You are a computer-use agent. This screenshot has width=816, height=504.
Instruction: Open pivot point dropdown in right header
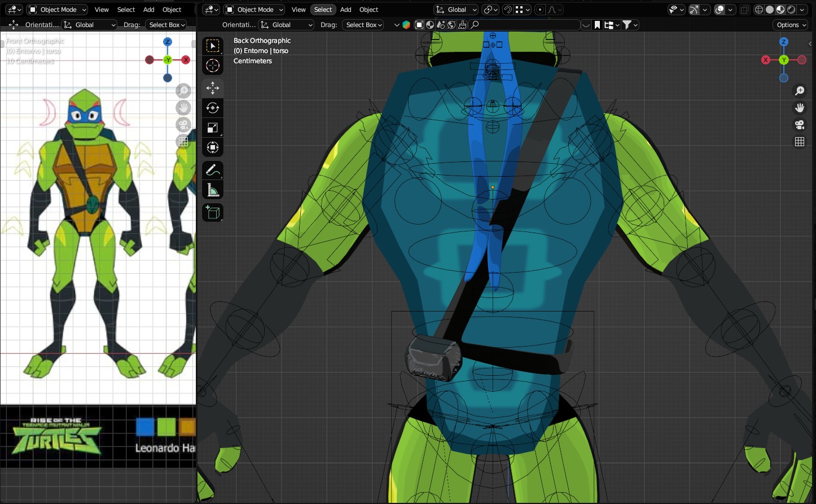pyautogui.click(x=490, y=10)
